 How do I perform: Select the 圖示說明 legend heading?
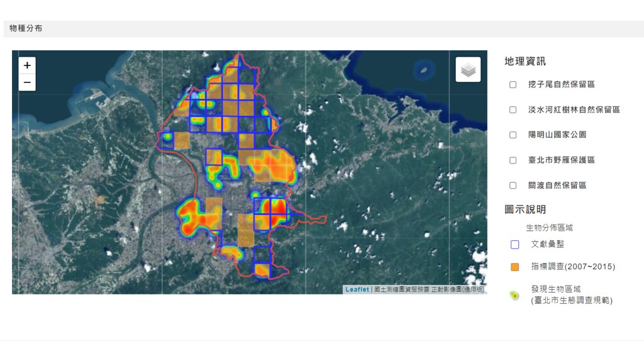[x=525, y=210]
